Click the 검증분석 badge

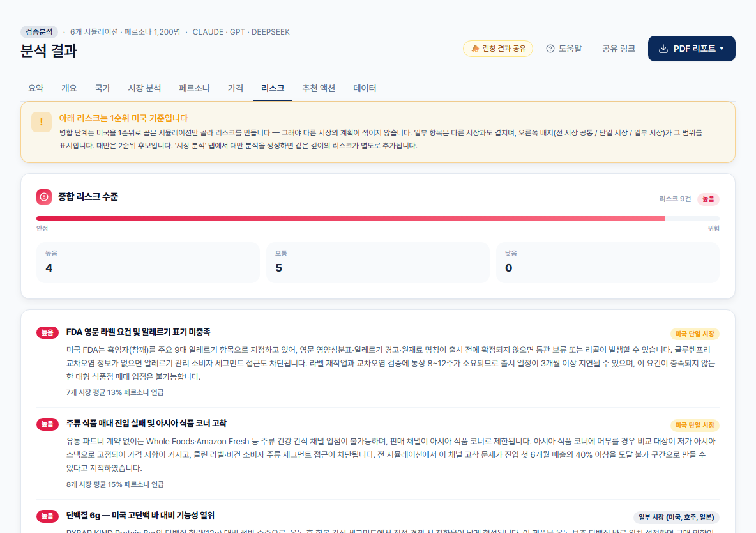click(x=39, y=32)
